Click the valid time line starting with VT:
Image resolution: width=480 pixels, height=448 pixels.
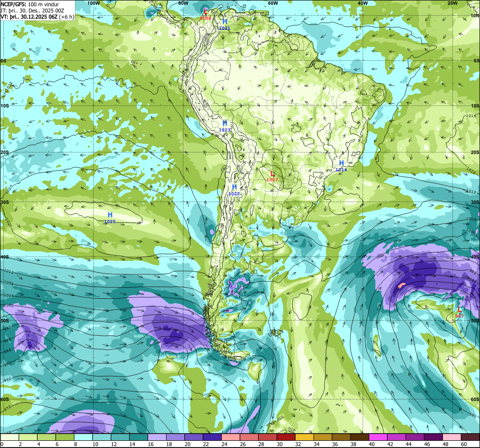point(37,16)
